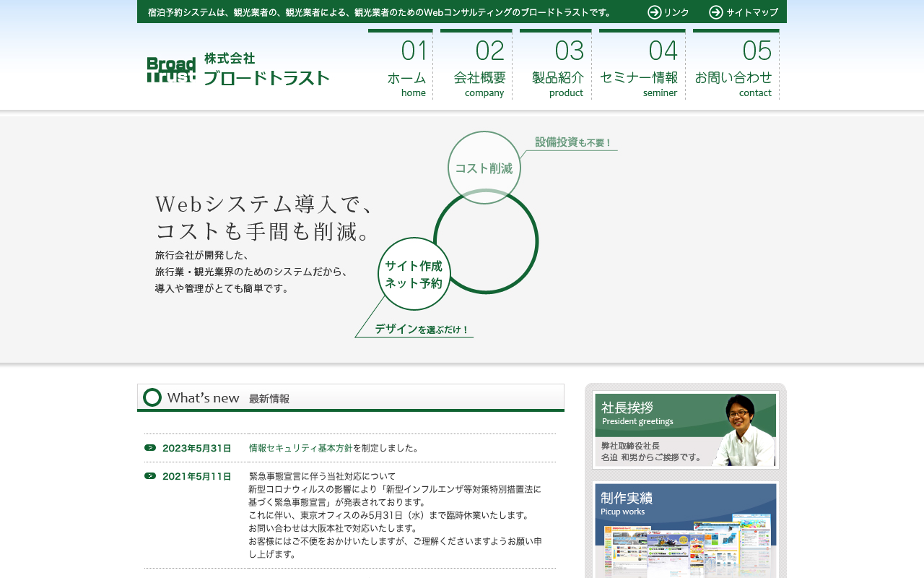Open 社長挨拶 President greetings banner
This screenshot has width=924, height=578.
(x=686, y=430)
